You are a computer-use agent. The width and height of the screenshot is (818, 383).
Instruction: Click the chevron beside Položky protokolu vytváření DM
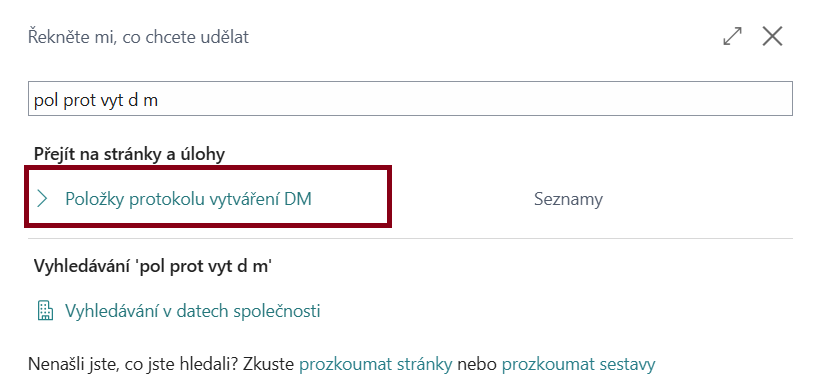point(42,199)
